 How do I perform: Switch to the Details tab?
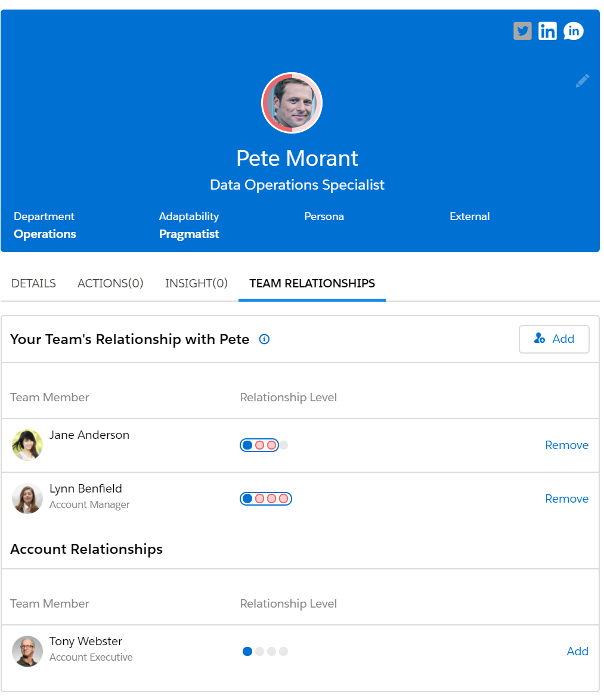(x=33, y=283)
